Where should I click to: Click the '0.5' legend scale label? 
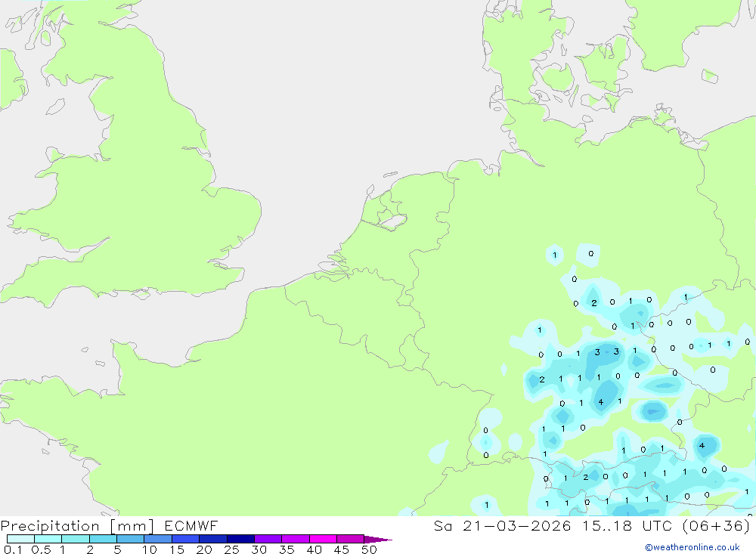coord(41,549)
